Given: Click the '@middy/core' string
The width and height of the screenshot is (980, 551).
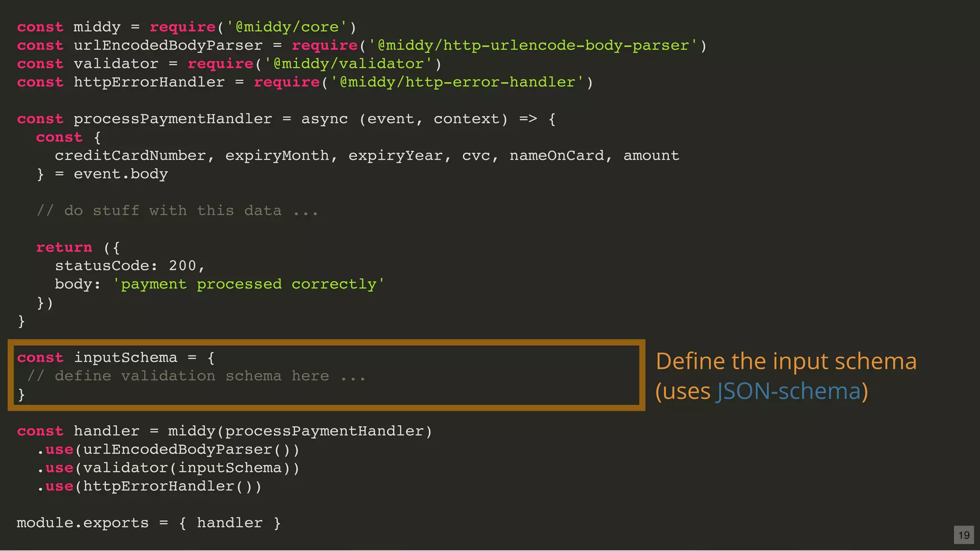Looking at the screenshot, I should 287,27.
